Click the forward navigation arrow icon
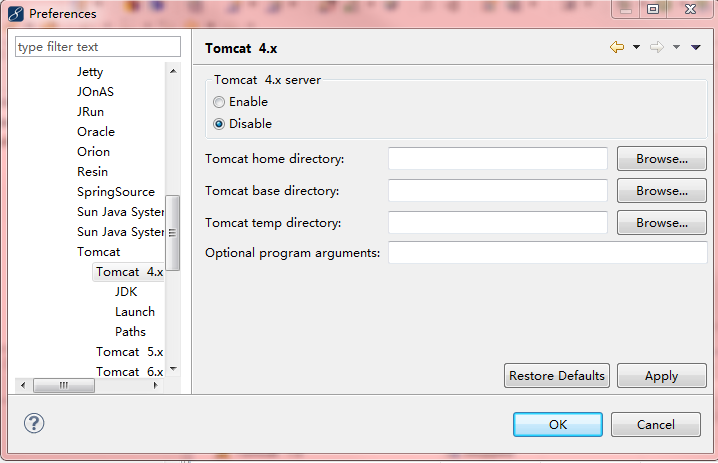Viewport: 718px width, 463px height. (x=657, y=47)
